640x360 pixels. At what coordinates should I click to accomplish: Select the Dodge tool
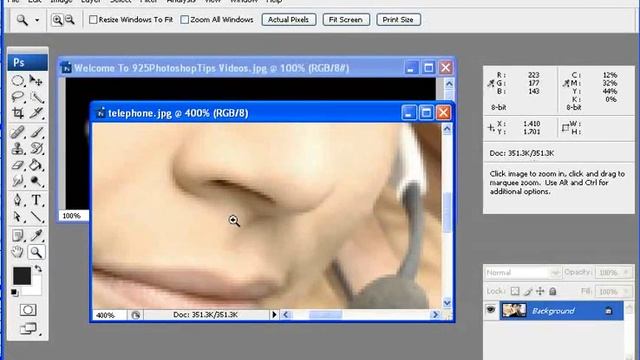pyautogui.click(x=36, y=181)
